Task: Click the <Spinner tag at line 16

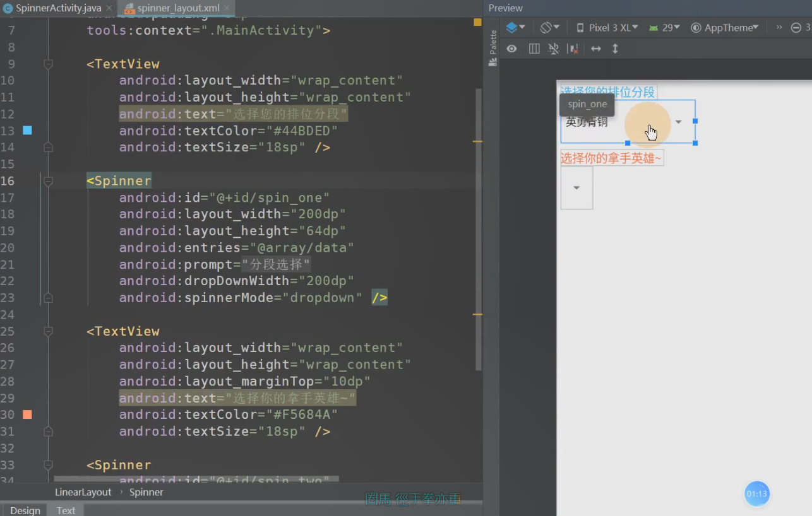Action: (119, 181)
